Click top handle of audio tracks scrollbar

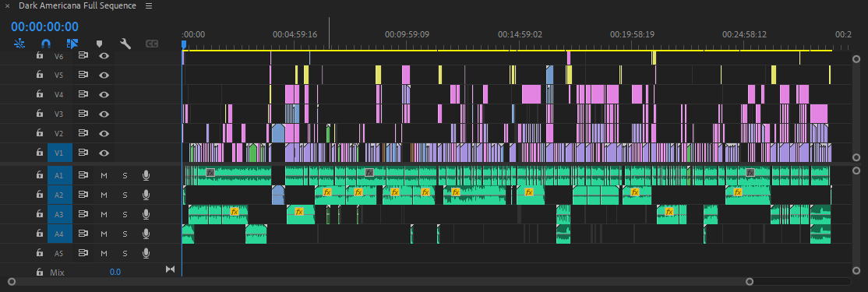[x=856, y=171]
